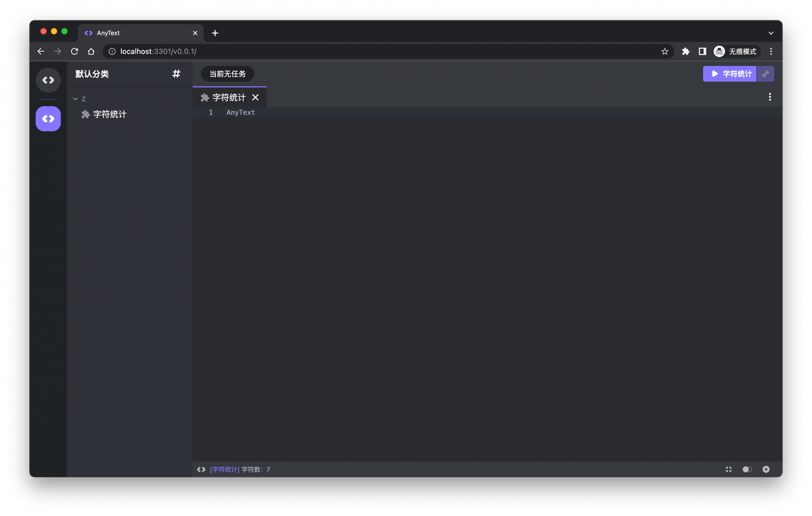The width and height of the screenshot is (812, 516).
Task: Close the 字符统计 editor tab
Action: click(255, 97)
